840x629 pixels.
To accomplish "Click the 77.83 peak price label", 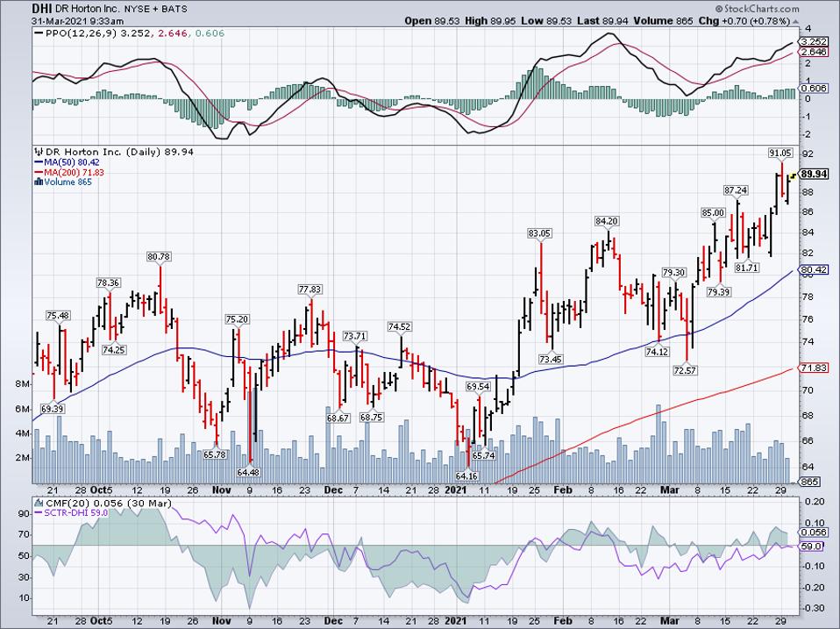I will (x=310, y=289).
